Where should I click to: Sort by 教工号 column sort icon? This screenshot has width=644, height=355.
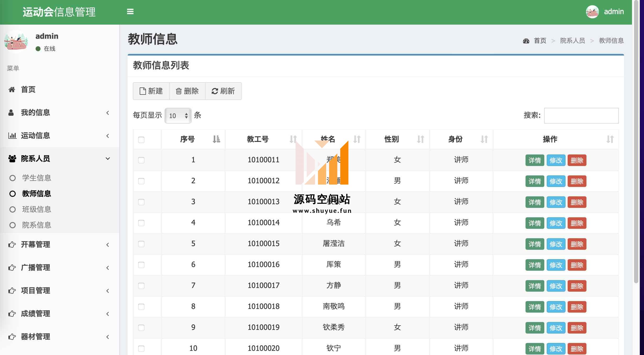pyautogui.click(x=293, y=139)
